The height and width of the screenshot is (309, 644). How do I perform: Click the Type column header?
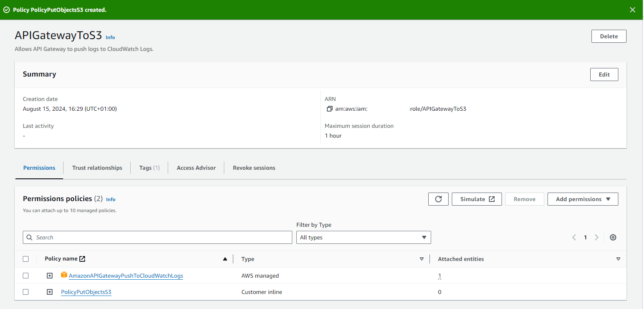(x=248, y=259)
